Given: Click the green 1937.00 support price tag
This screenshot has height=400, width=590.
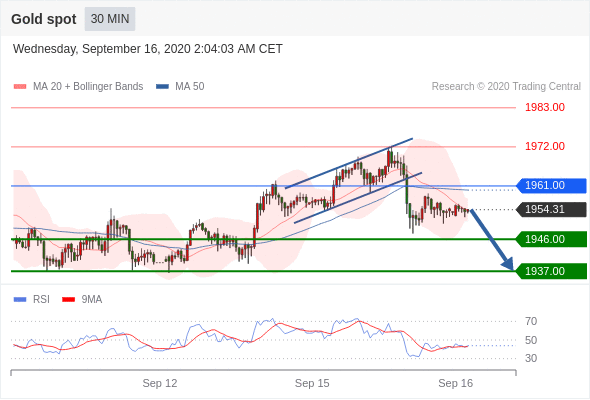Looking at the screenshot, I should [551, 271].
